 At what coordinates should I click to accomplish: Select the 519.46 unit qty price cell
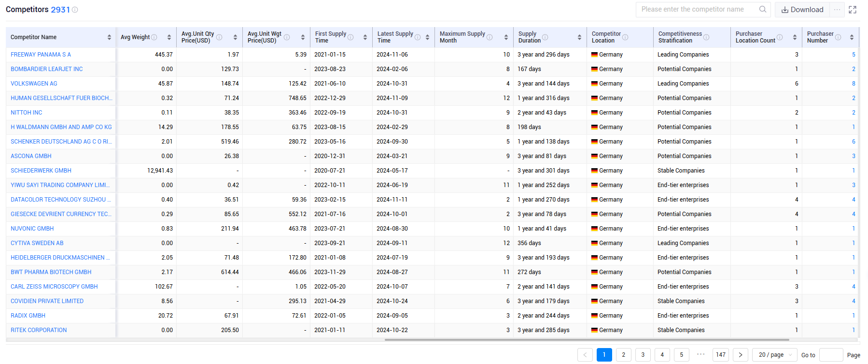230,142
